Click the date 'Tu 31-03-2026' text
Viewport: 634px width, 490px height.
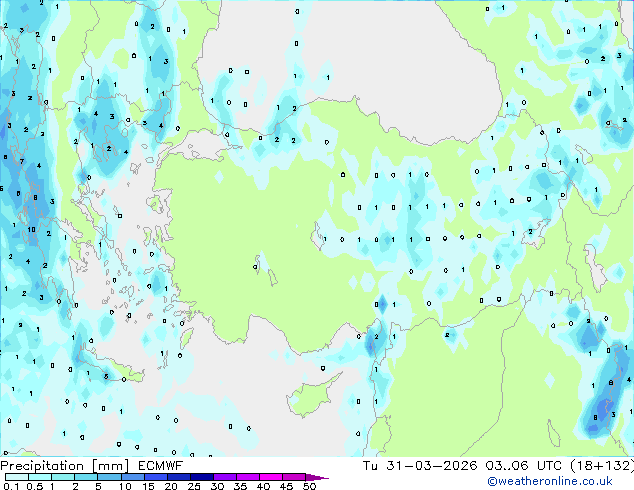tap(420, 466)
